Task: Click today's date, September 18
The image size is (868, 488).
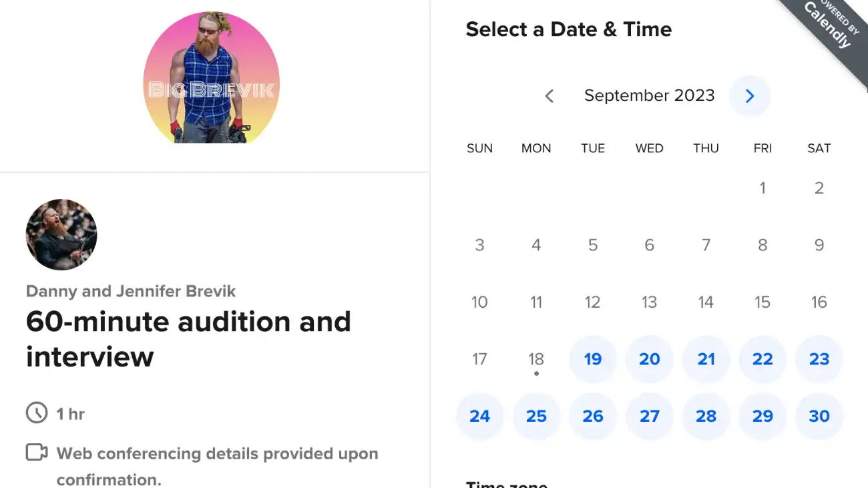Action: [x=536, y=359]
